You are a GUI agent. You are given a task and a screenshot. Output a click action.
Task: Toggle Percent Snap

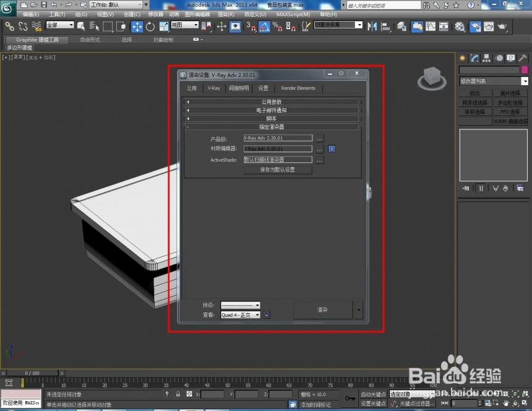[277, 27]
